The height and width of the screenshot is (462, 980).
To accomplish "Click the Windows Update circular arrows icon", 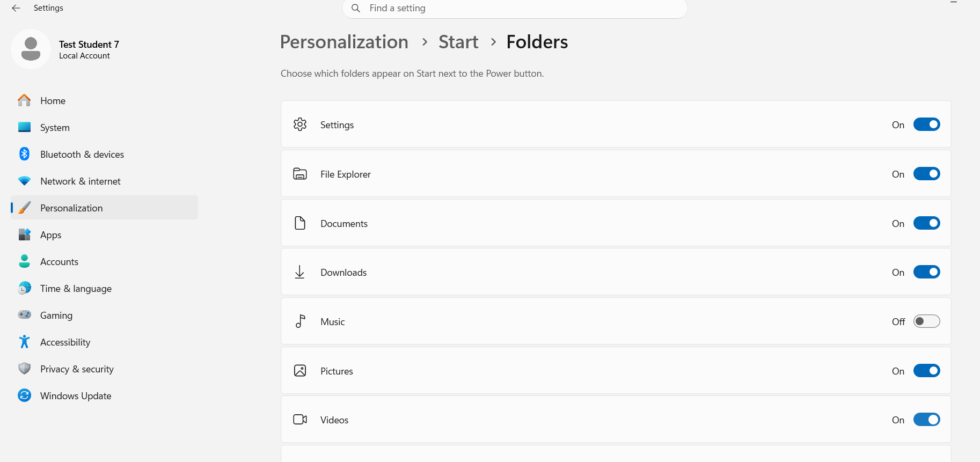I will point(24,395).
